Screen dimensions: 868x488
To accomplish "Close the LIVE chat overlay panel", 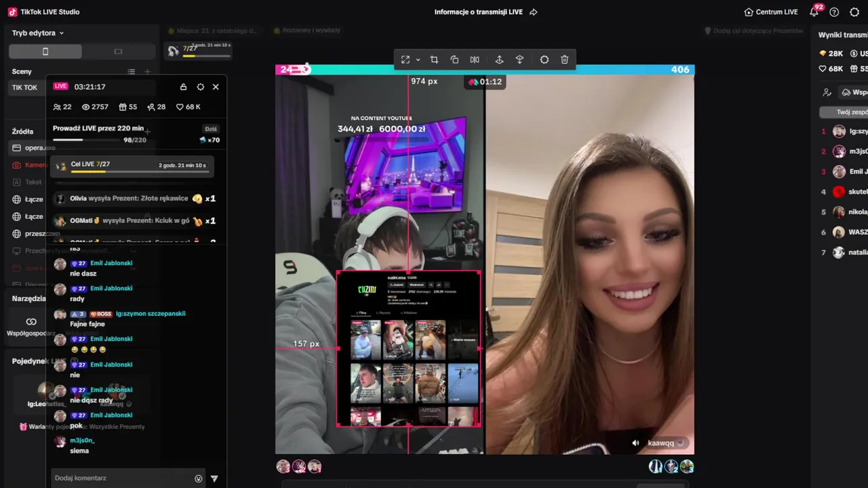I will pyautogui.click(x=216, y=87).
